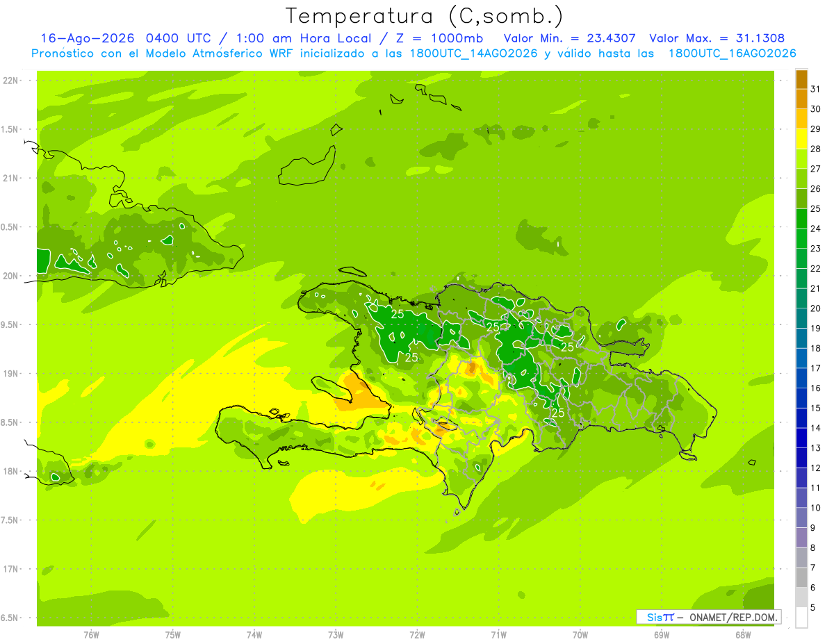
Task: Pick the purple legend swatch between 8 and 9
Action: [801, 538]
